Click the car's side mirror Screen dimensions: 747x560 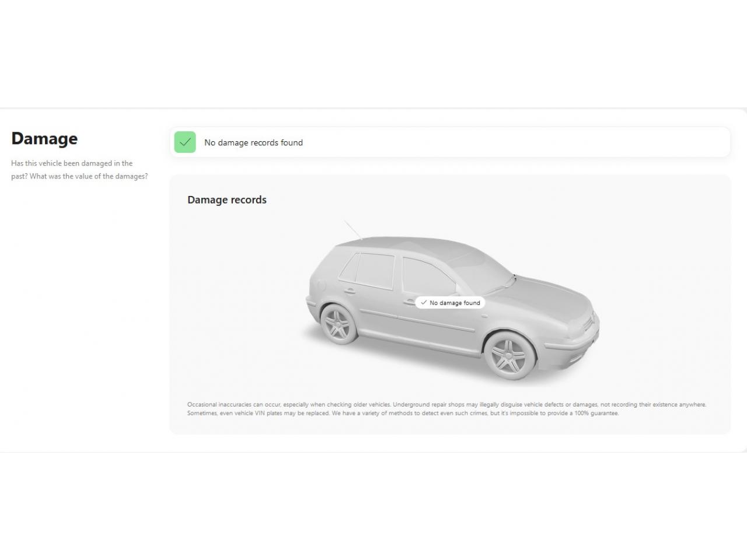(x=459, y=290)
